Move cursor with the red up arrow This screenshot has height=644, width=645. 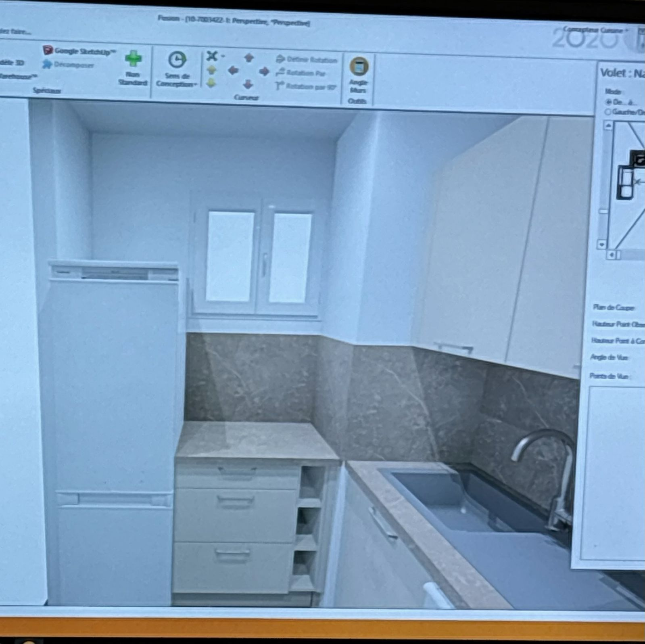coord(249,58)
